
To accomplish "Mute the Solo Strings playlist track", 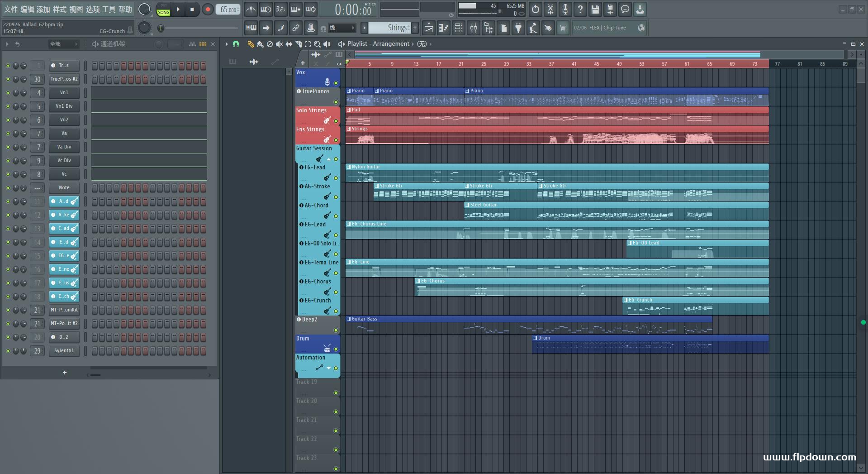I will point(336,121).
